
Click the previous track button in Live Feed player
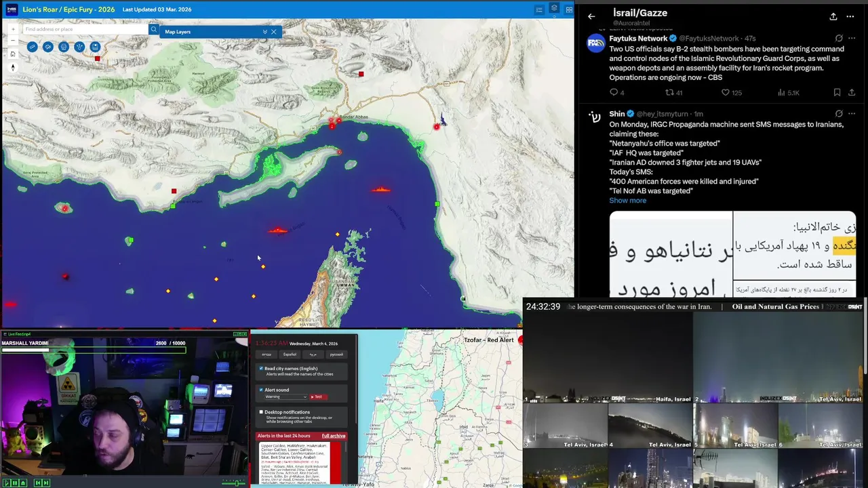38,483
